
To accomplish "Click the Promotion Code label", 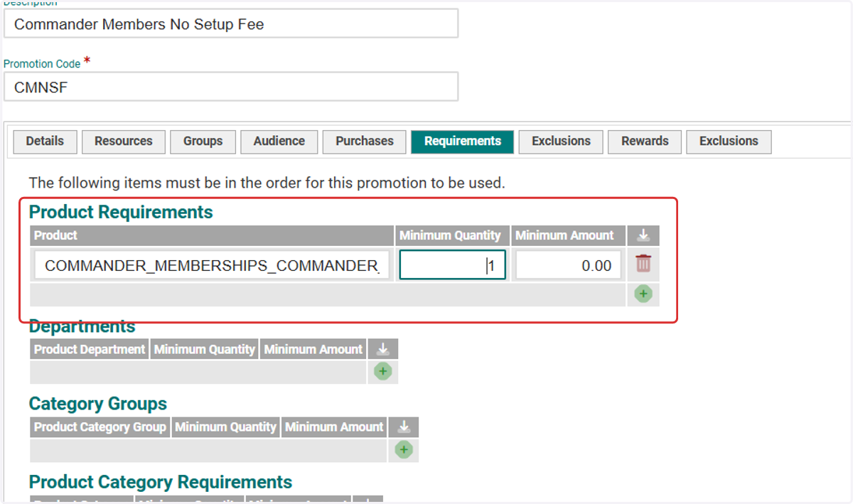I will (42, 64).
